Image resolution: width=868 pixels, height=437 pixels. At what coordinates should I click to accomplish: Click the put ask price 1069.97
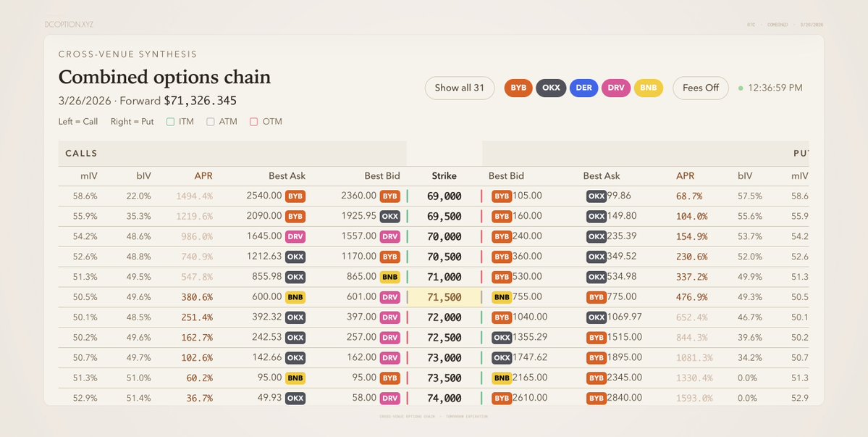(625, 317)
